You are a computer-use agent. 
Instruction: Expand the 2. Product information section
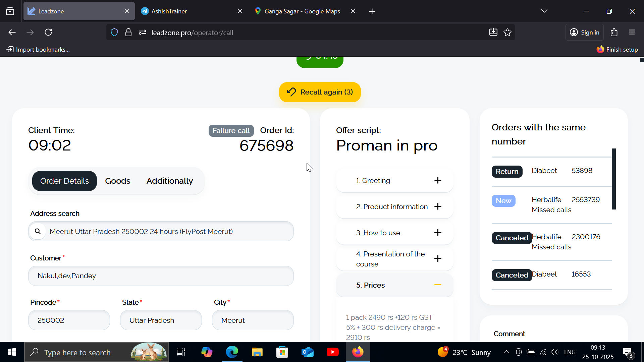coord(438,206)
